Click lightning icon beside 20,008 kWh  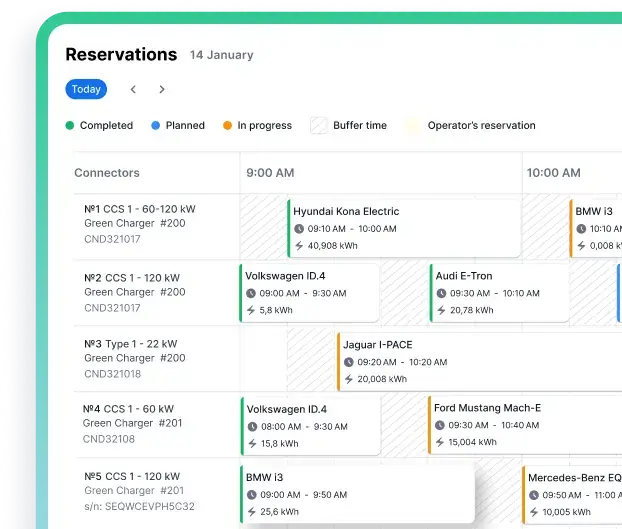pos(349,379)
